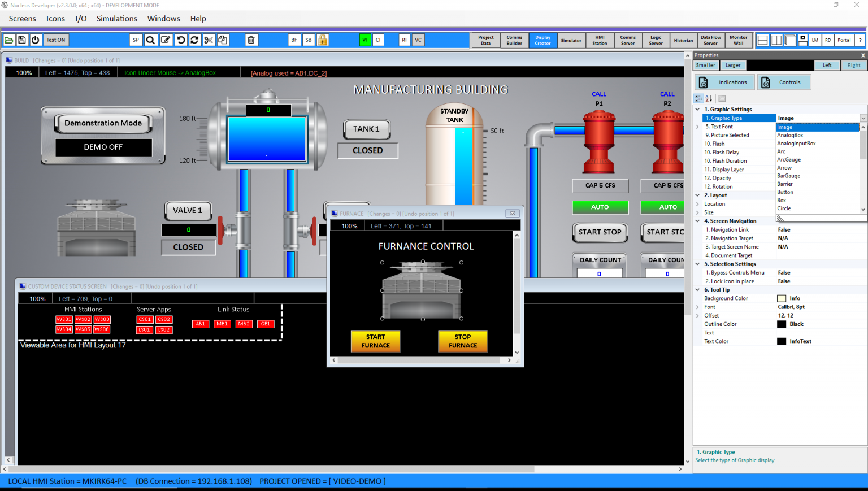This screenshot has height=491, width=868.
Task: Select BarGauge from the graphic type list
Action: coord(789,176)
